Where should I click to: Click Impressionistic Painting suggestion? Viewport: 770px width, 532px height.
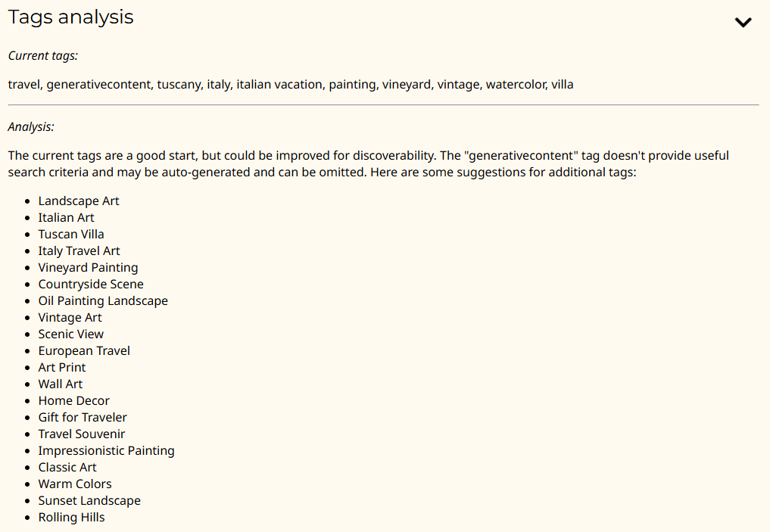pyautogui.click(x=107, y=450)
